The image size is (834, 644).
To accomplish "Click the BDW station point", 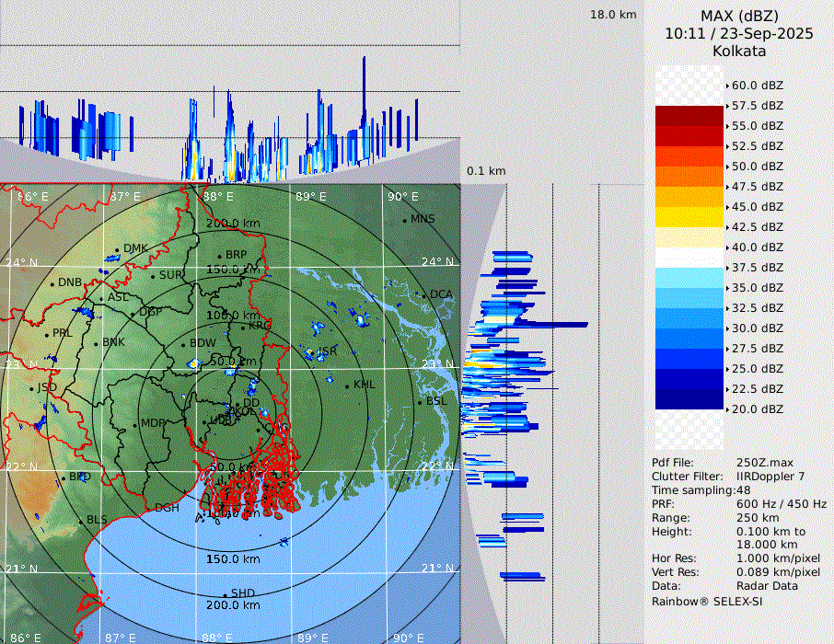I will pyautogui.click(x=184, y=344).
